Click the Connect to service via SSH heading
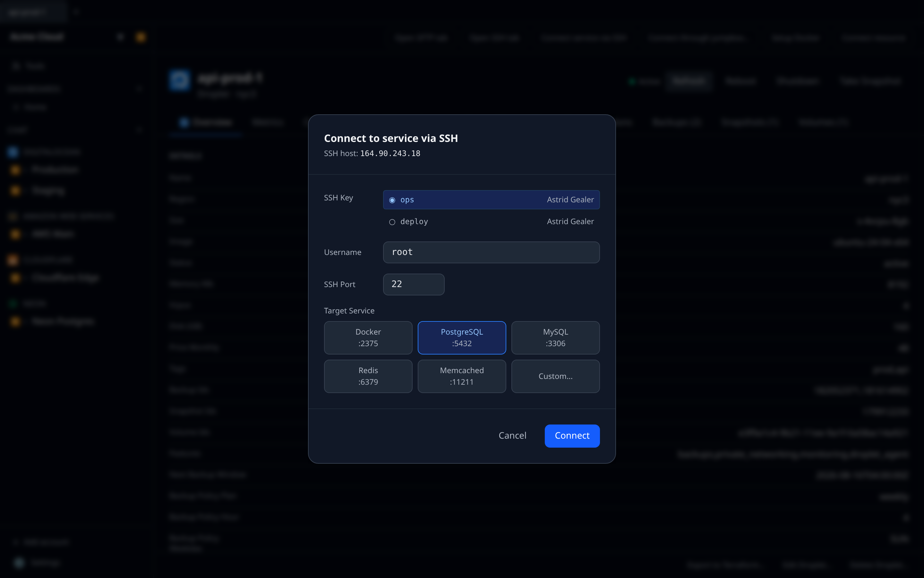Viewport: 924px width, 578px height. tap(390, 138)
